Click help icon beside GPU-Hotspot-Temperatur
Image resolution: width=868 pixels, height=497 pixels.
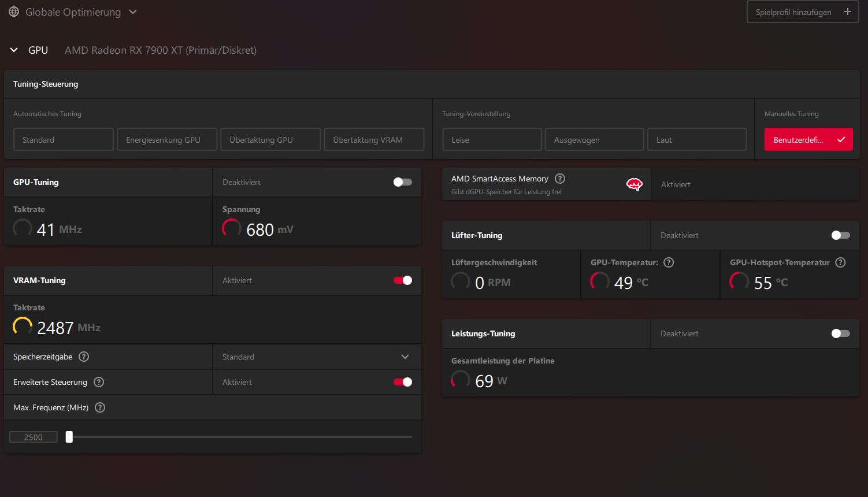click(840, 262)
